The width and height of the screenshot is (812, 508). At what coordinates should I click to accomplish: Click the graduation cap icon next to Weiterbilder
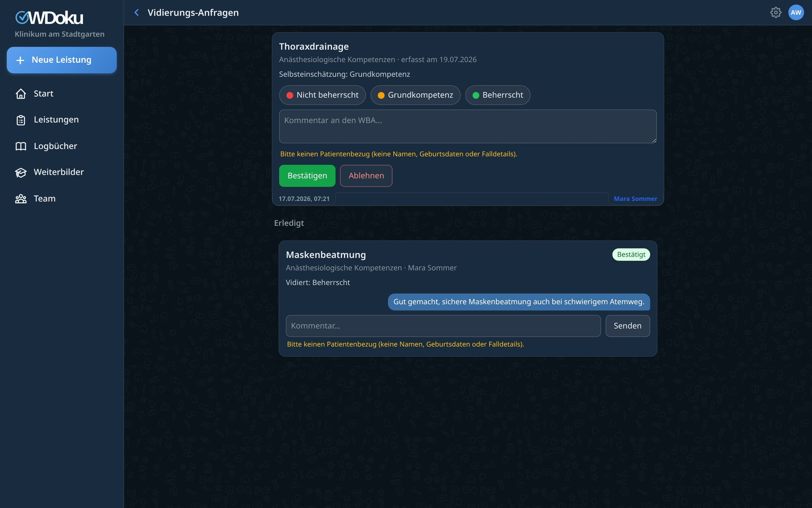[21, 172]
